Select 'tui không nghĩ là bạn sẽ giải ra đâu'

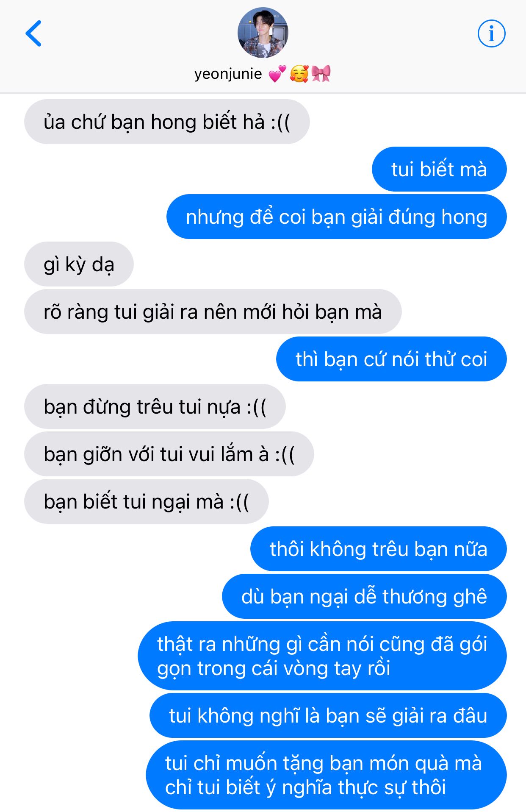(x=328, y=715)
